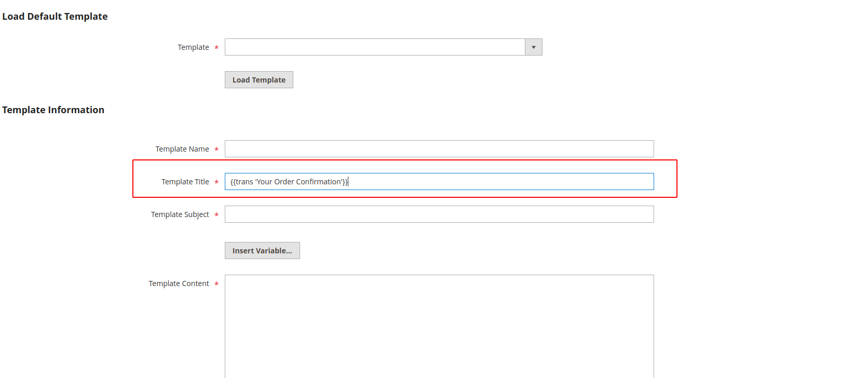Click the Insert Variable... button
Image resolution: width=868 pixels, height=378 pixels.
point(262,251)
